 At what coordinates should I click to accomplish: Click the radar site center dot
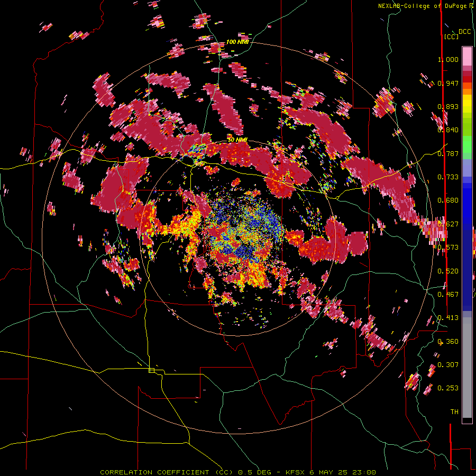pyautogui.click(x=237, y=238)
